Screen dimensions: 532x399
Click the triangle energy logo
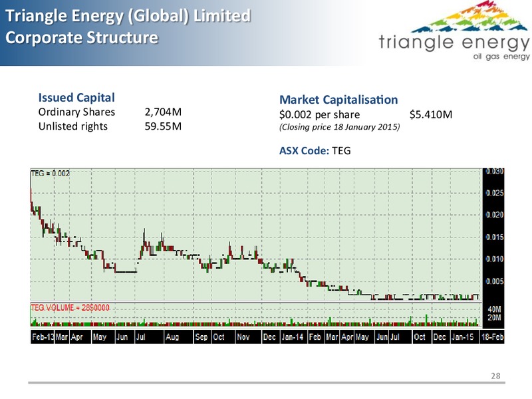454,31
